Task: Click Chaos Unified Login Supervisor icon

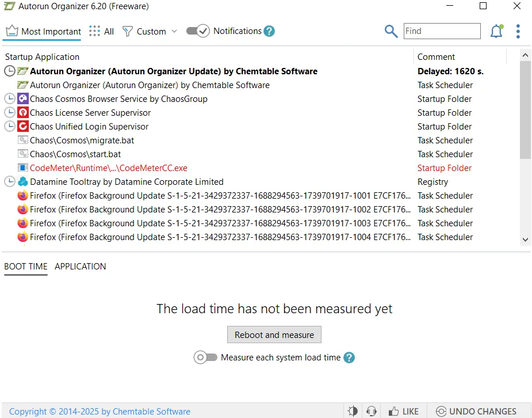Action: pos(23,126)
